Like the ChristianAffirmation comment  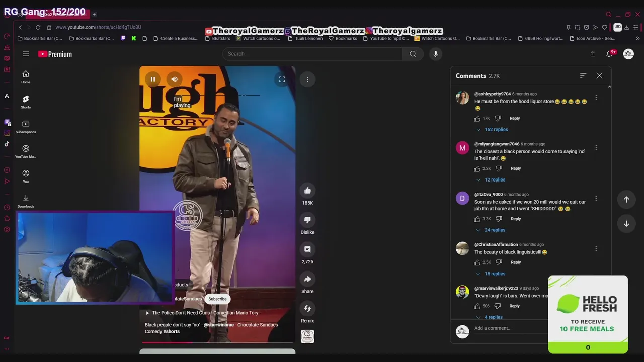(x=477, y=262)
